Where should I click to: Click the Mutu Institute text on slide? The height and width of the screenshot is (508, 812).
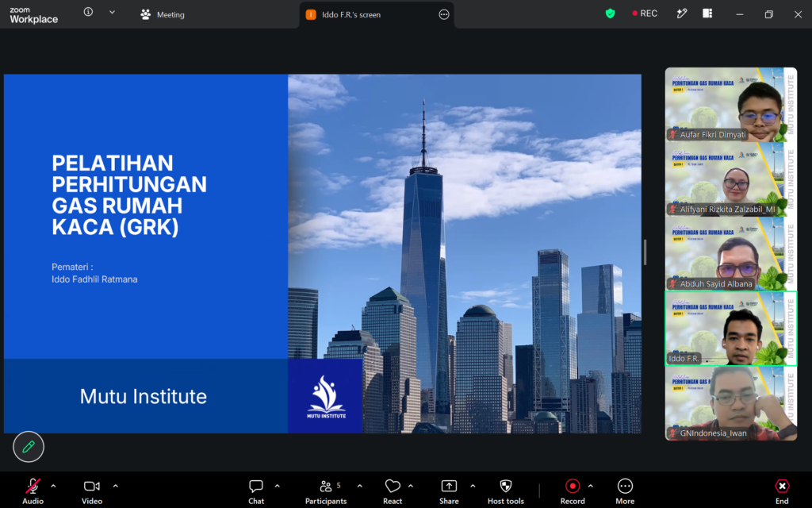[x=144, y=397]
